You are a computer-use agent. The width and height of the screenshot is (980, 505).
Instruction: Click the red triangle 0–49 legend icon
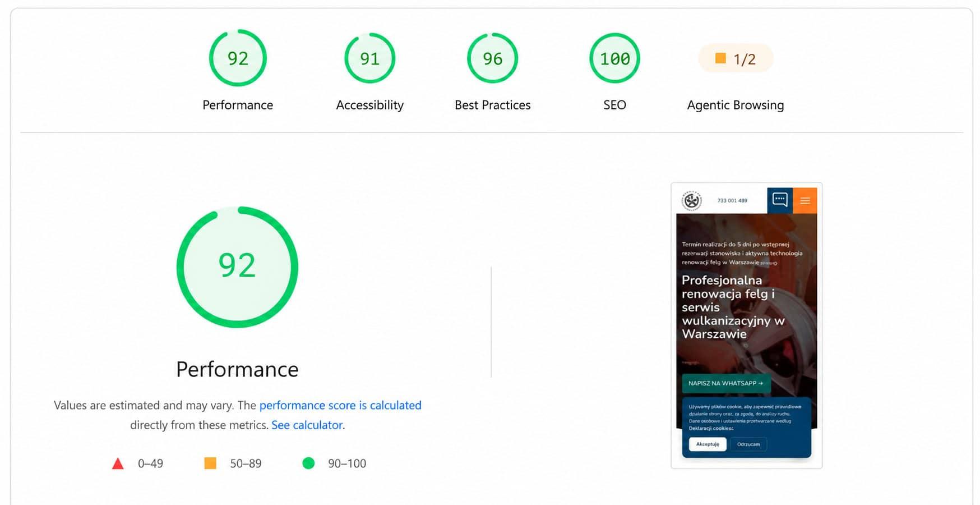click(x=118, y=463)
